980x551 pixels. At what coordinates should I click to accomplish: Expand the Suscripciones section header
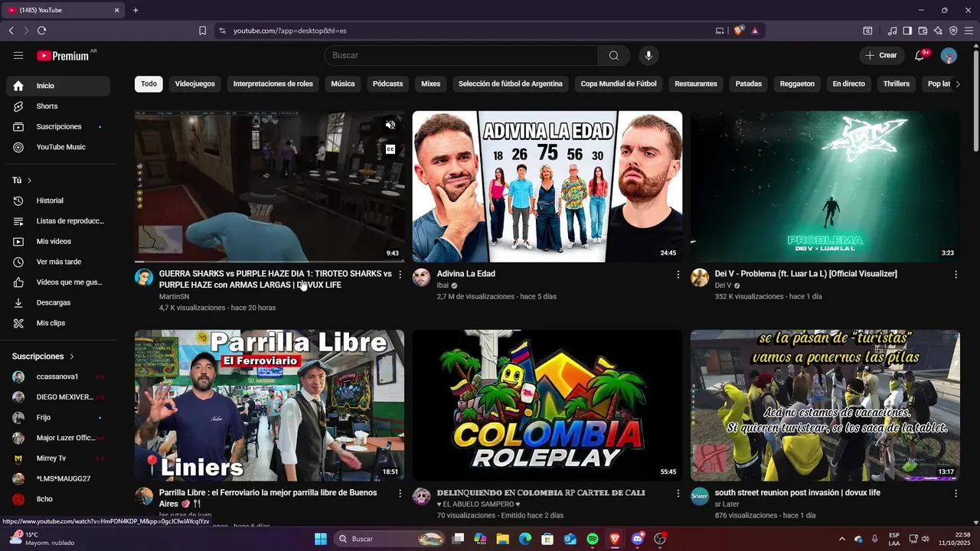tap(43, 357)
